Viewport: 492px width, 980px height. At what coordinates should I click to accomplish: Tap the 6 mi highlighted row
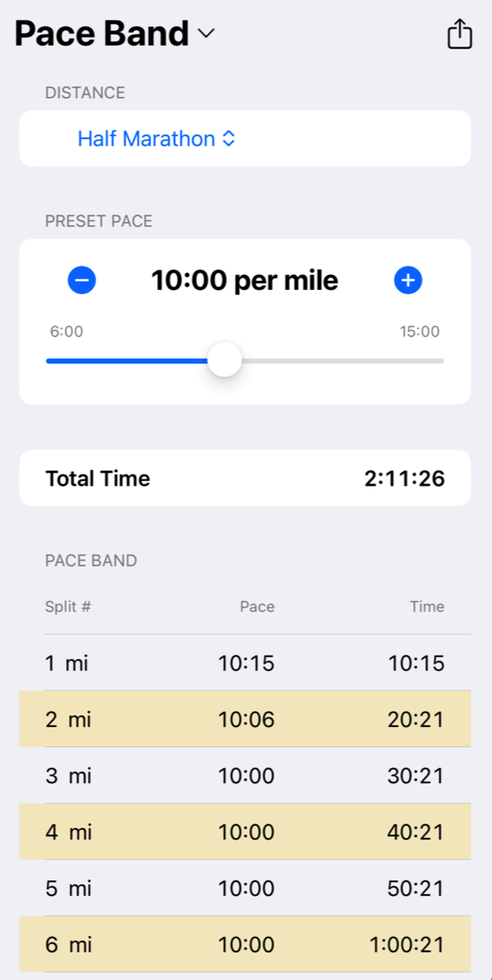pos(245,944)
